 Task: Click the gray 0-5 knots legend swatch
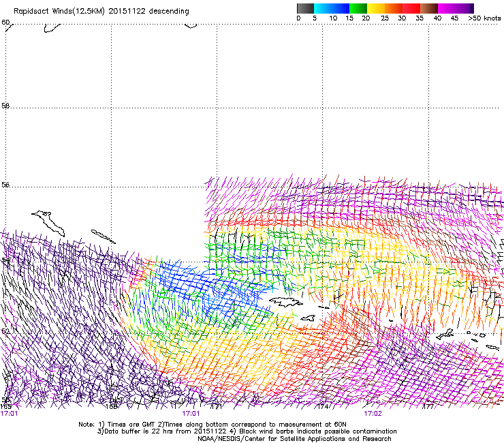pos(305,8)
